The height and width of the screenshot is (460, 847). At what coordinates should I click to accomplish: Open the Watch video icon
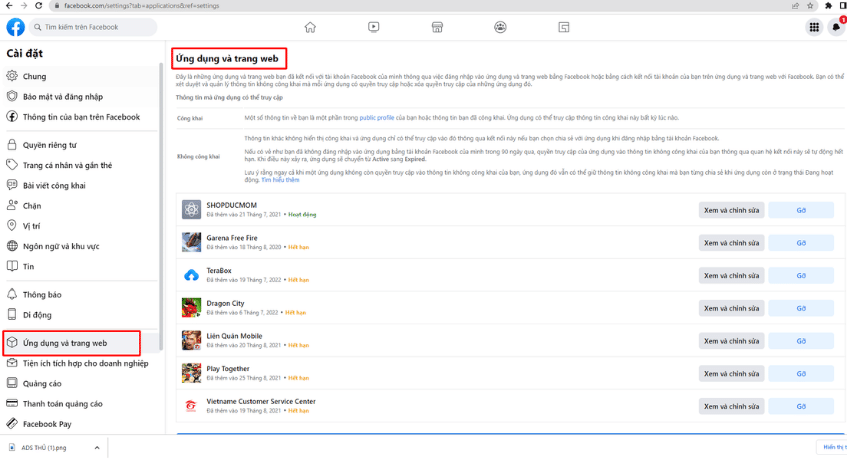point(373,27)
